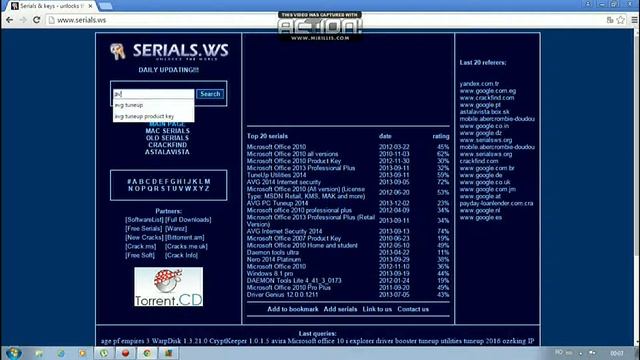Image resolution: width=640 pixels, height=360 pixels.
Task: Open 'Microsoft Office 2010 all versions' serial
Action: [292, 154]
